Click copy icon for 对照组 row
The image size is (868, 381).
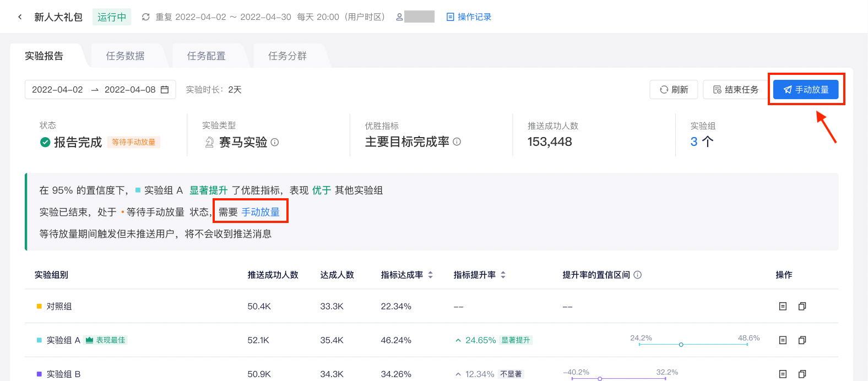(x=802, y=306)
